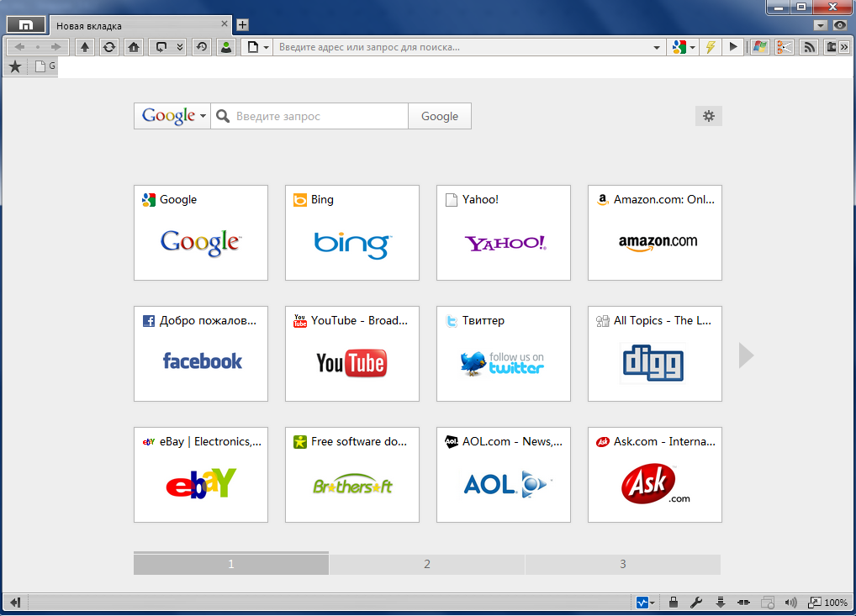The height and width of the screenshot is (616, 856).
Task: Open quick dial settings gear icon
Action: tap(708, 116)
